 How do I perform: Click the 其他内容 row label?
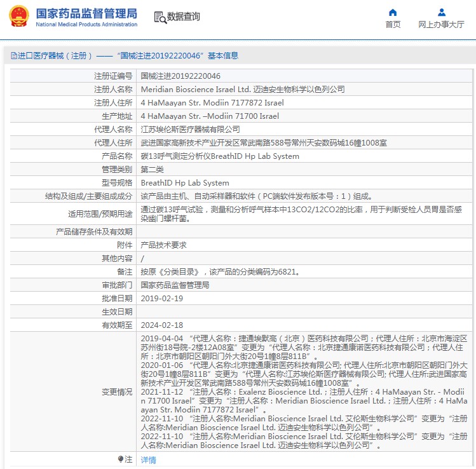click(x=117, y=258)
